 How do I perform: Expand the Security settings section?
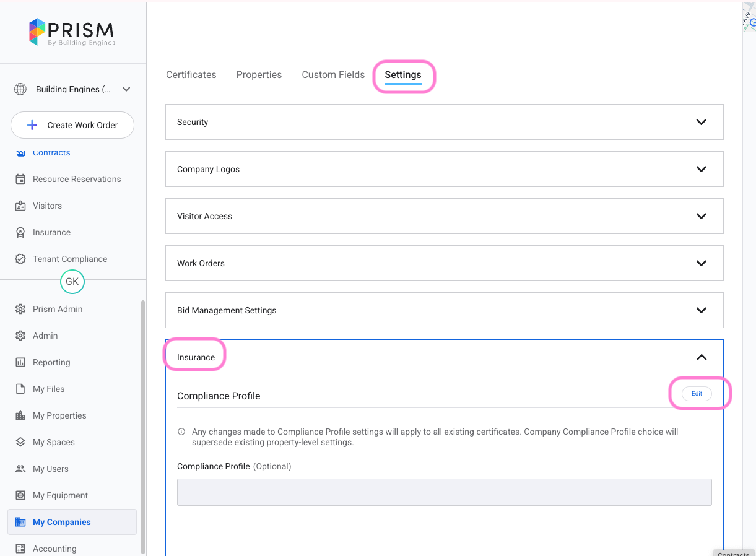pos(701,122)
